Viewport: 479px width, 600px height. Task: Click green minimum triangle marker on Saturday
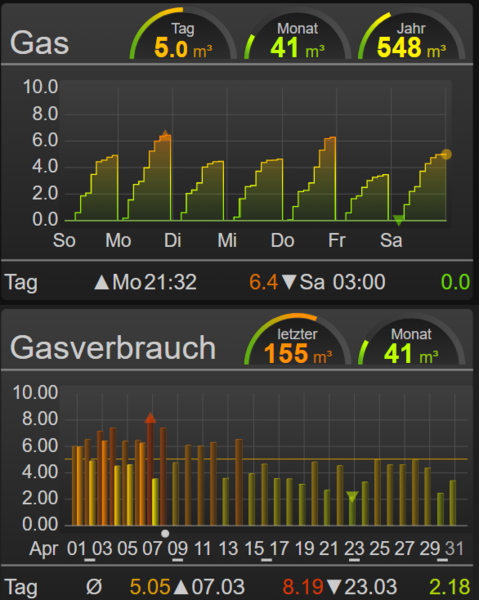click(398, 220)
